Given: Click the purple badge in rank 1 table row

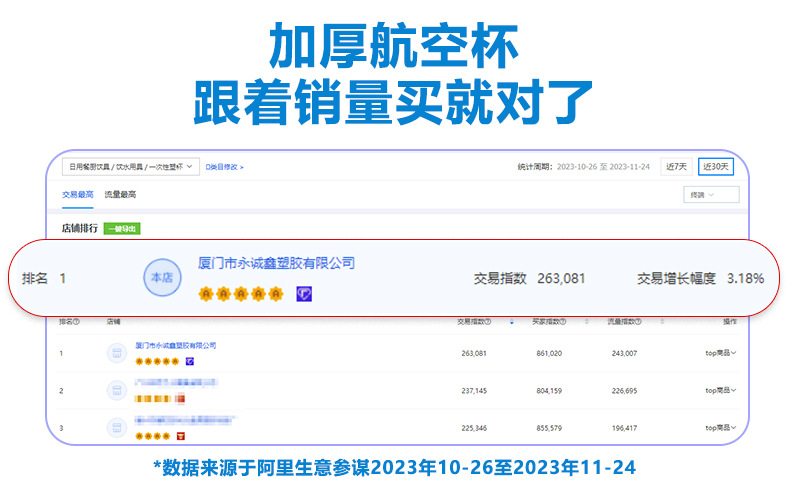Looking at the screenshot, I should point(190,361).
